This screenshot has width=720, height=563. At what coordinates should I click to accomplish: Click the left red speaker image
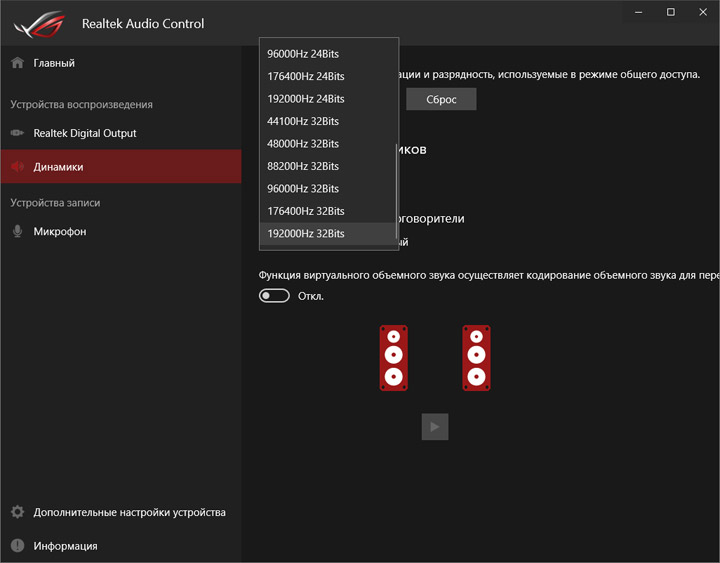click(x=394, y=358)
